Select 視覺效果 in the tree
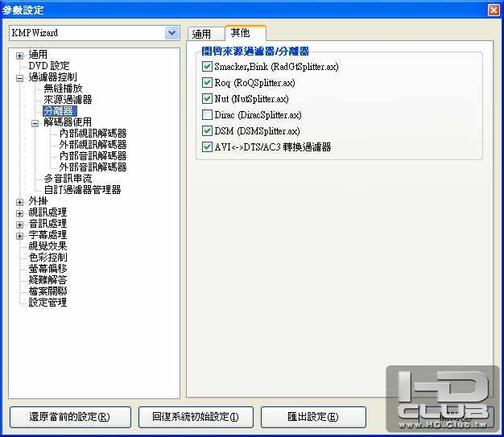Screen dimensions: 504x437 (x=48, y=246)
